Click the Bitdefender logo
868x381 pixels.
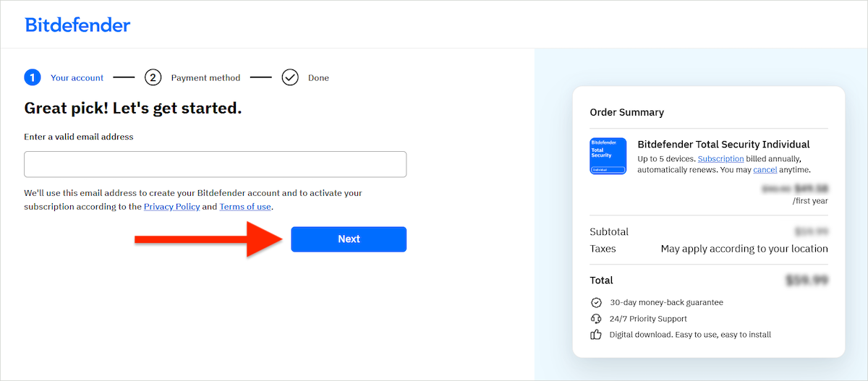(x=77, y=25)
